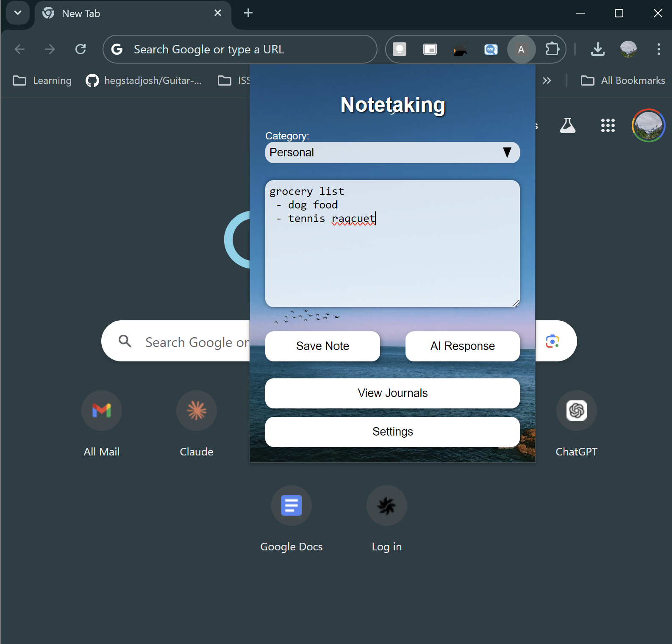Viewport: 672px width, 644px height.
Task: Open Chrome three-dot menu
Action: click(x=658, y=49)
